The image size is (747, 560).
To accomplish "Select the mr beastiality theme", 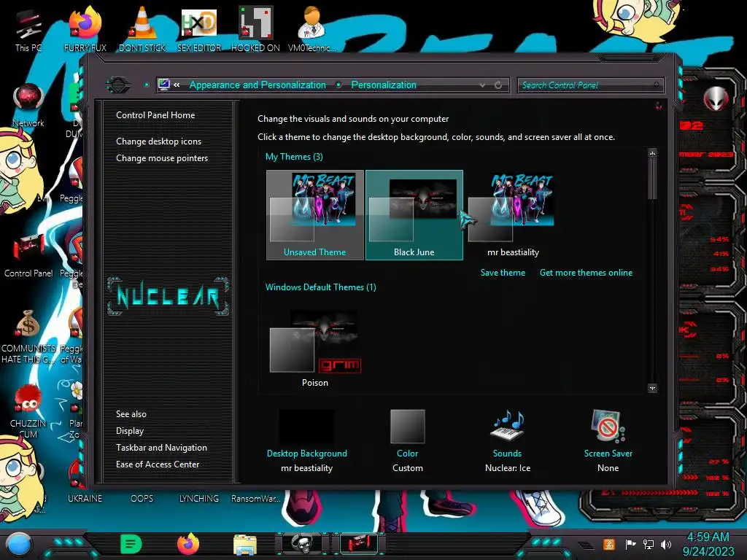I will pos(513,215).
